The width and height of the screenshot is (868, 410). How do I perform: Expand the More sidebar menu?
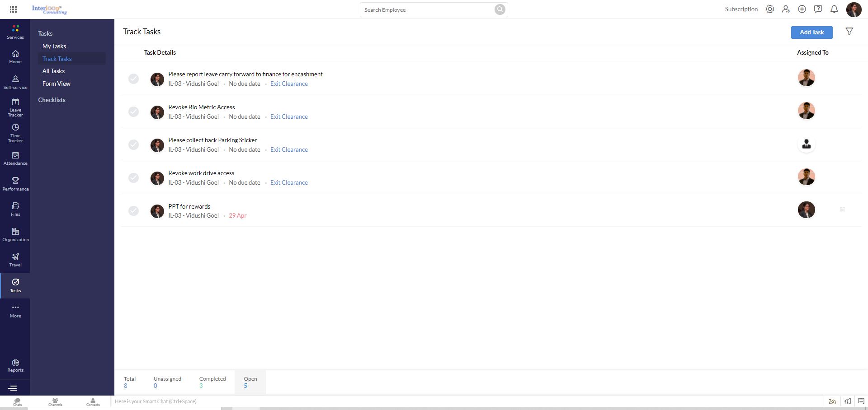coord(15,311)
